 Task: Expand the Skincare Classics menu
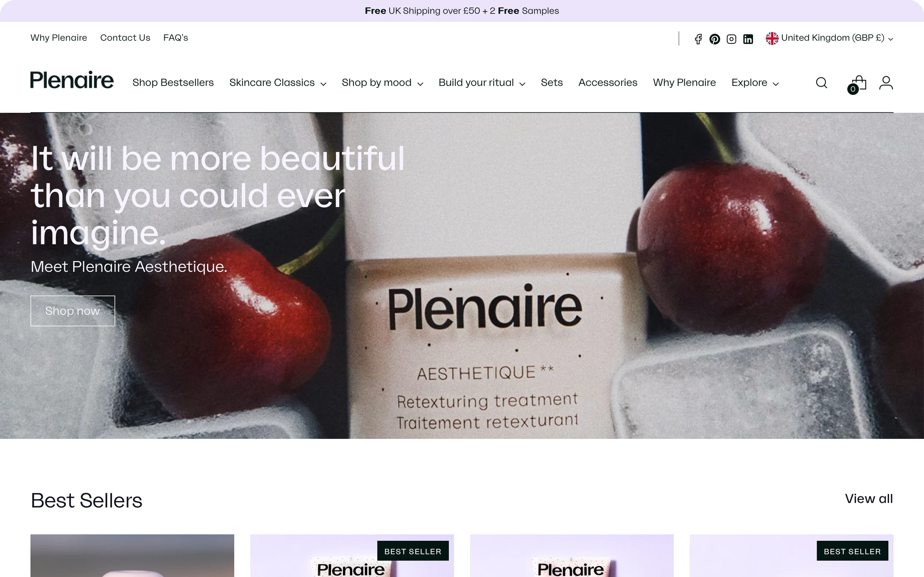pyautogui.click(x=278, y=82)
